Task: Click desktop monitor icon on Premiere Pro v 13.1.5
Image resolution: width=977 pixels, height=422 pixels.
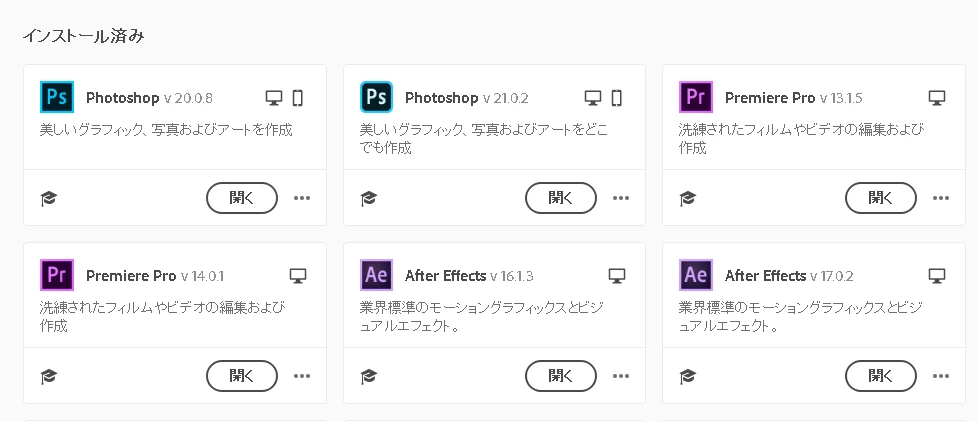Action: (x=936, y=98)
